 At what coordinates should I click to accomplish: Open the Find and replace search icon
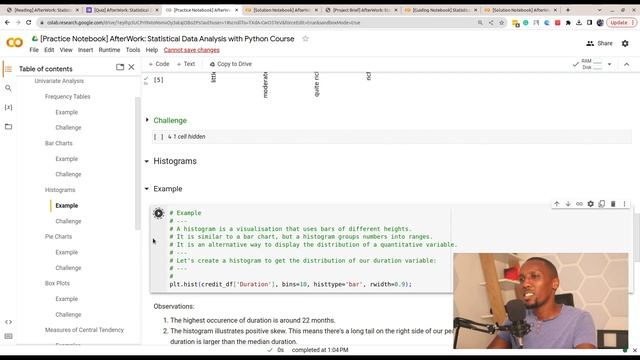click(8, 88)
